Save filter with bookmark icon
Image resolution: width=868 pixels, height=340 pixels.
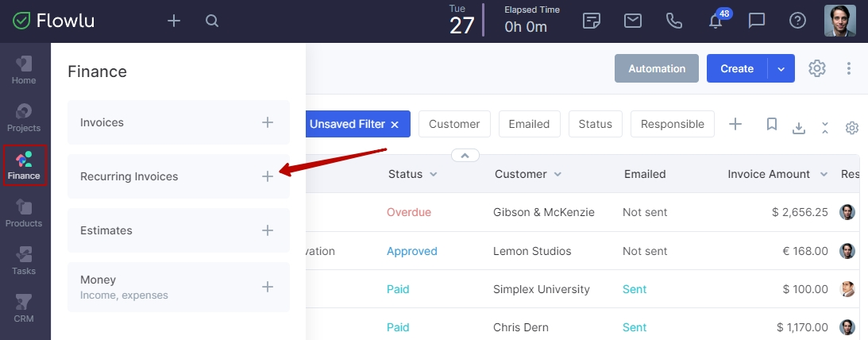point(772,124)
